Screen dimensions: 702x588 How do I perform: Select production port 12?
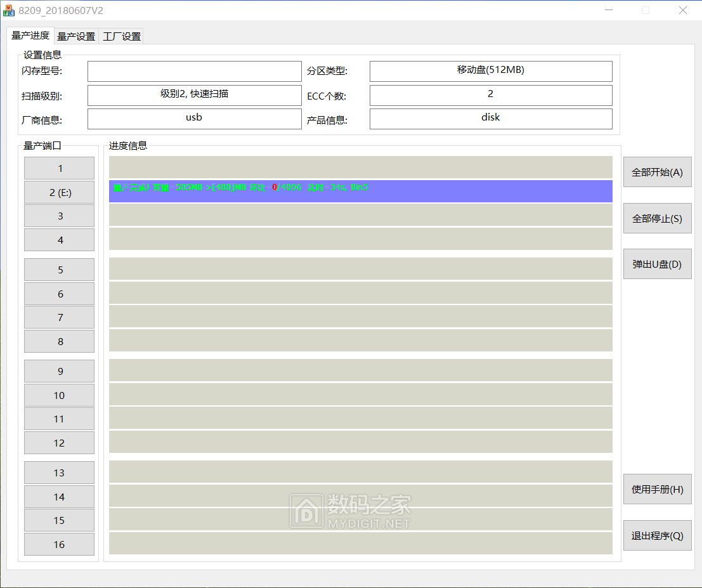click(59, 443)
